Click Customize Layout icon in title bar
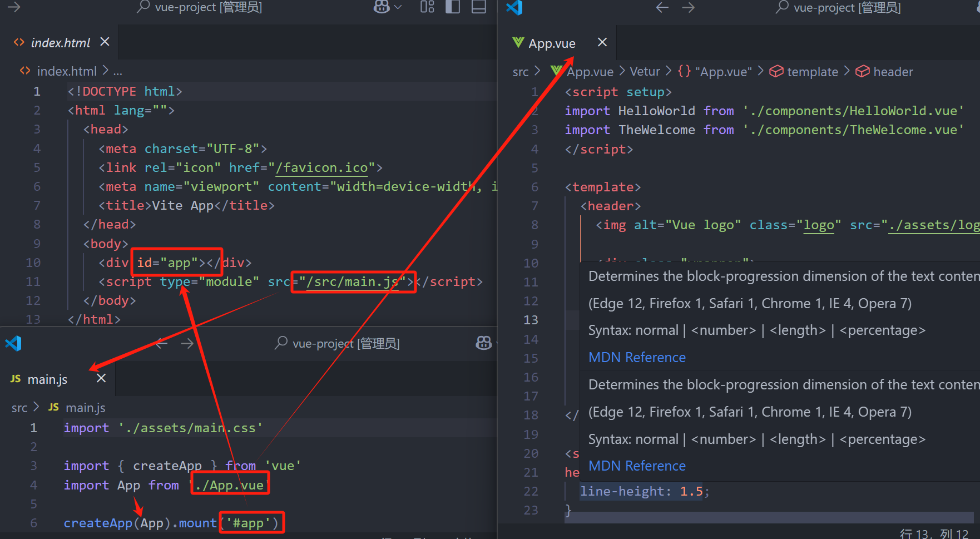 pos(427,7)
